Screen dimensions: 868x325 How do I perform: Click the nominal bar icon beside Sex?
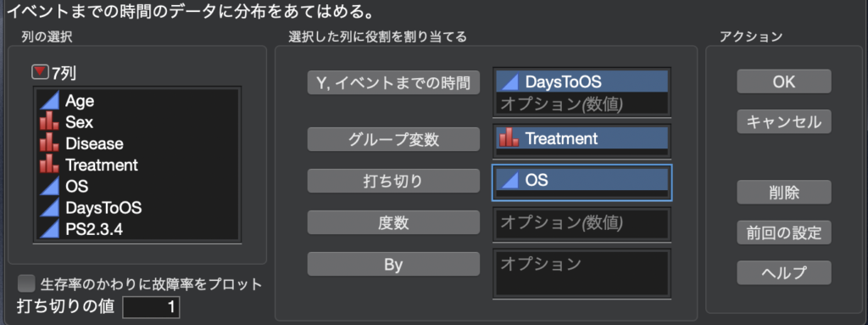(x=48, y=122)
